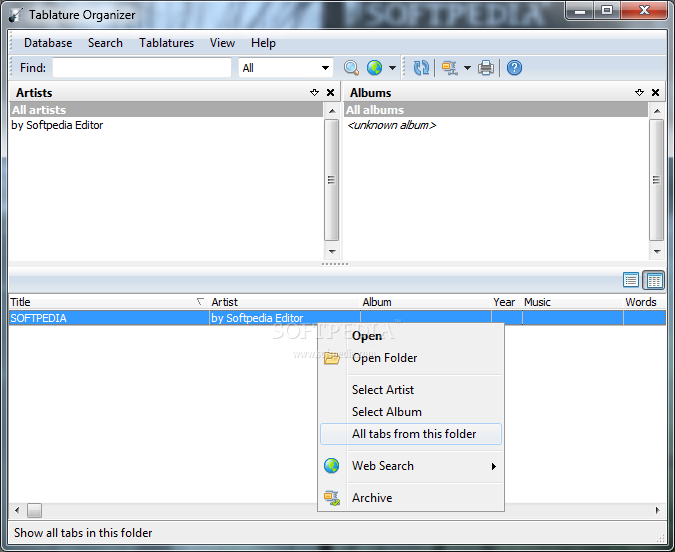Click the magnifier search icon in toolbar
Image resolution: width=675 pixels, height=552 pixels.
(x=351, y=68)
